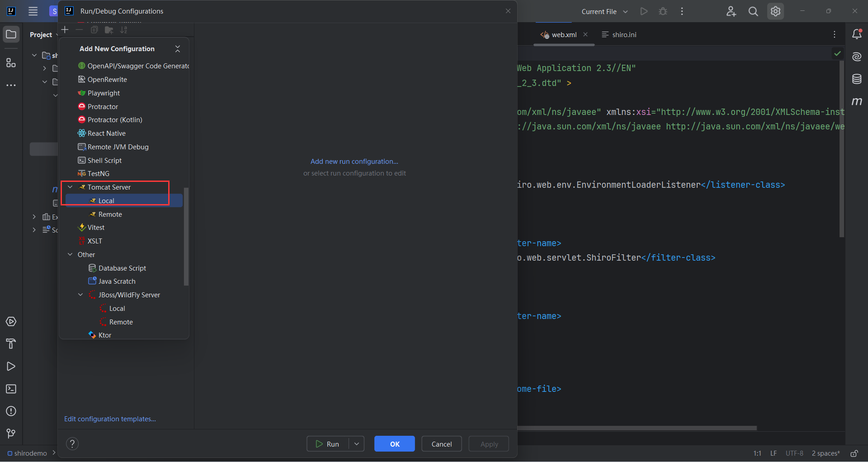Switch to the shiro.ini editor tab
868x462 pixels.
pos(619,35)
